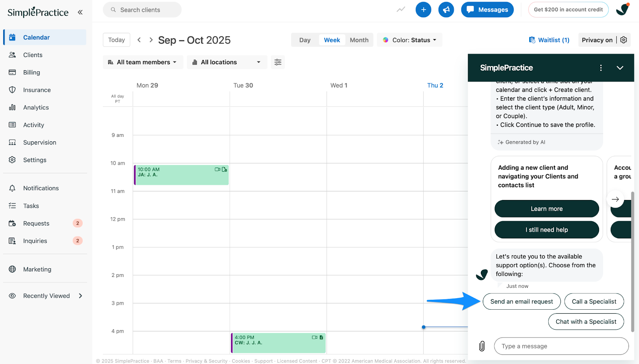Open calendar filter sliders icon
The width and height of the screenshot is (639, 364).
pyautogui.click(x=278, y=62)
